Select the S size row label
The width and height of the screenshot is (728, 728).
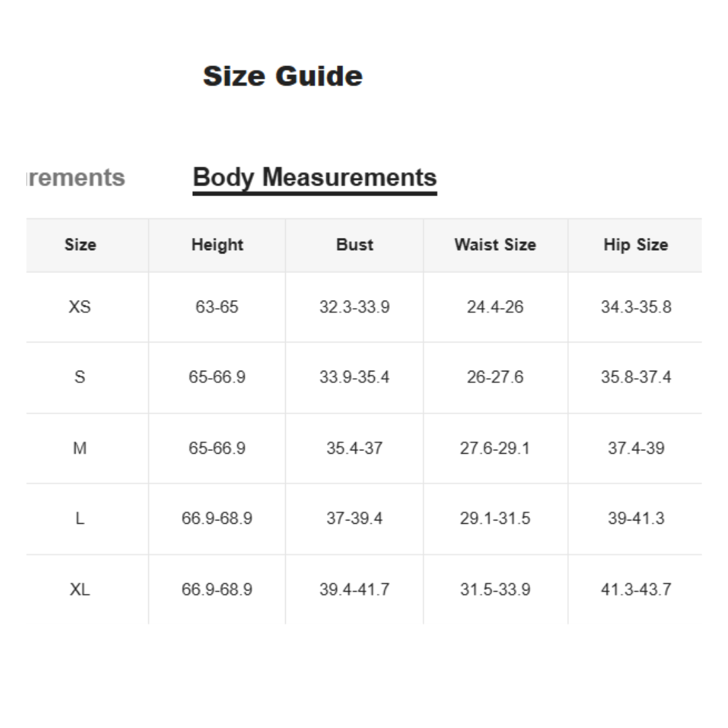80,377
